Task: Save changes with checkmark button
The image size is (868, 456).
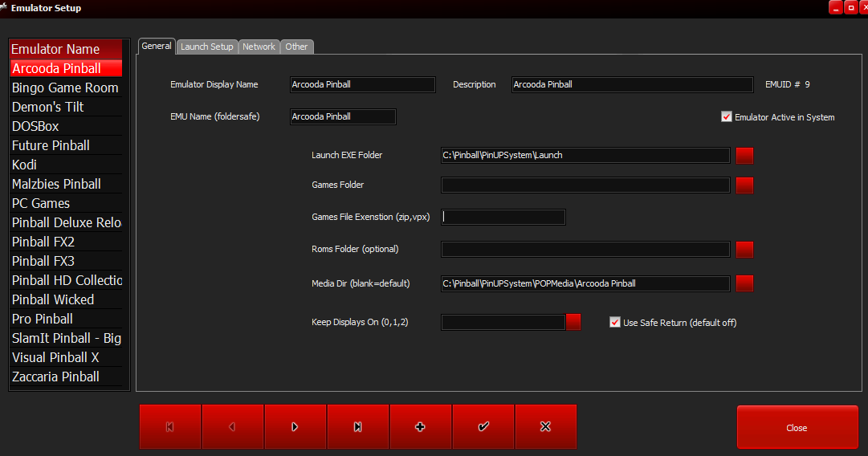Action: coord(483,427)
